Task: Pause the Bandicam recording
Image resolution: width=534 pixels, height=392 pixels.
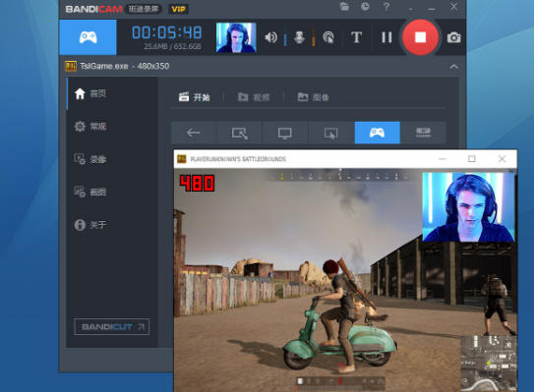Action: pos(386,37)
